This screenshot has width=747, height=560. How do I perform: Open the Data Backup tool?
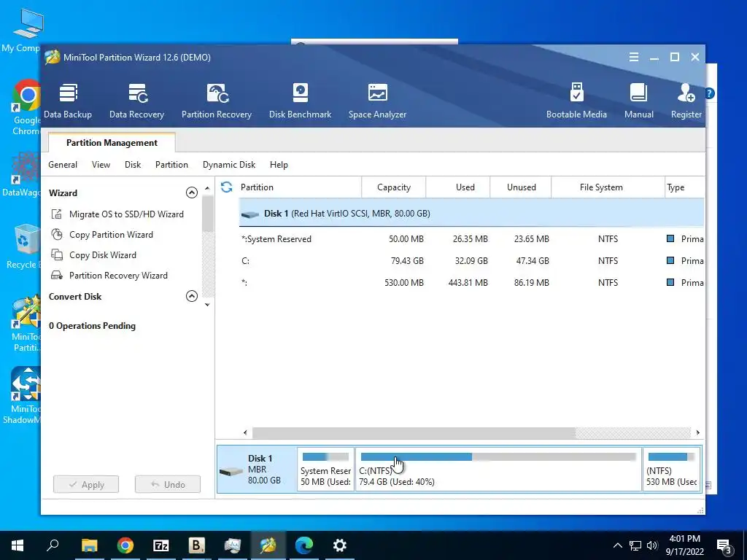click(68, 101)
